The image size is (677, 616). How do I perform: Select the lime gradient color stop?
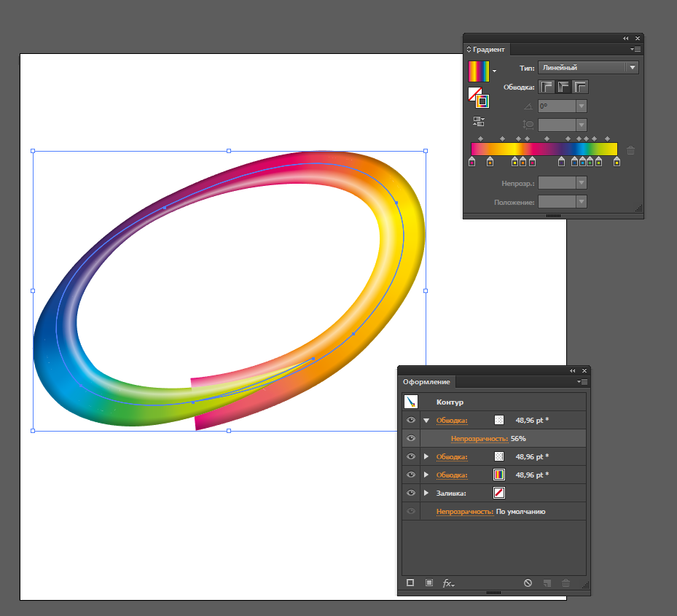(598, 162)
